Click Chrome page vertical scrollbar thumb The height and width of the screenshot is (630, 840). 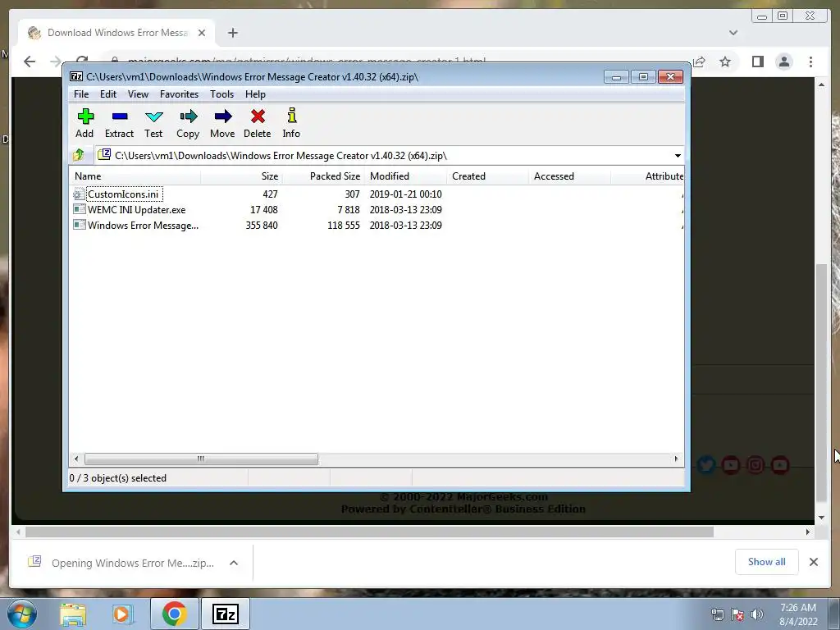(821, 383)
